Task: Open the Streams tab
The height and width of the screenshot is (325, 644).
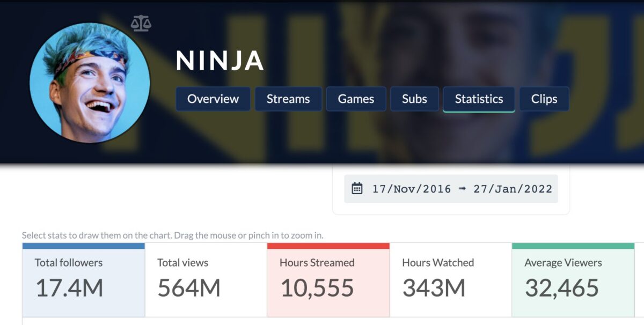Action: 288,99
